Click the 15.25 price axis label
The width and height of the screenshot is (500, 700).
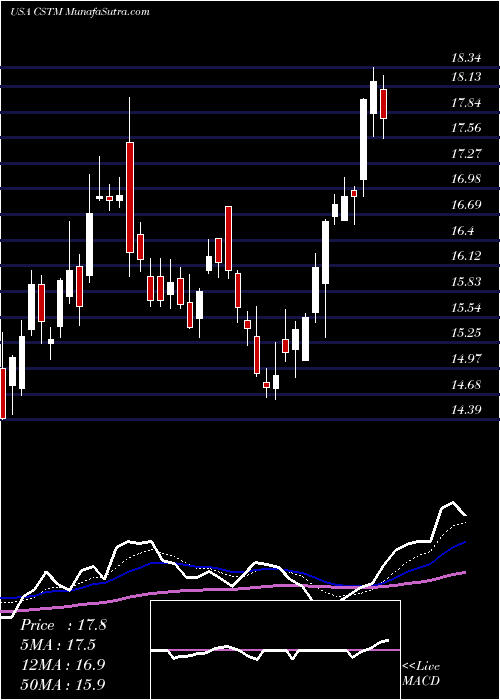[466, 333]
